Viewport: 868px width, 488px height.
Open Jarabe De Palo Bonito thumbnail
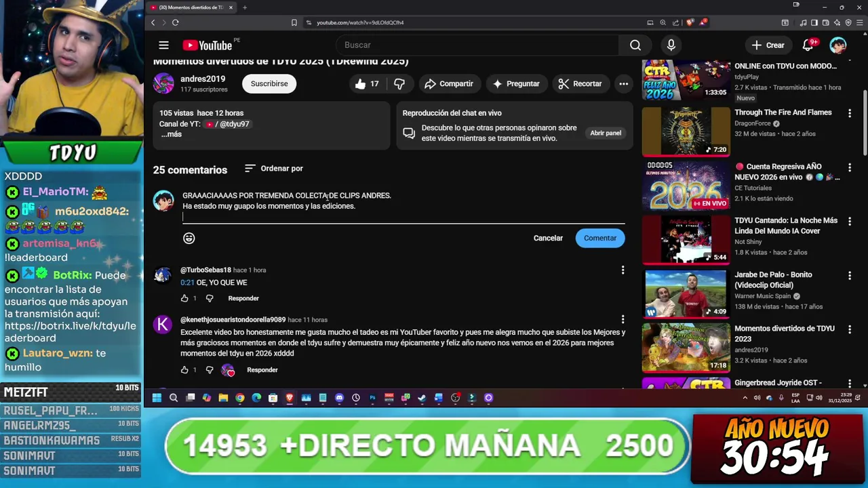point(686,293)
